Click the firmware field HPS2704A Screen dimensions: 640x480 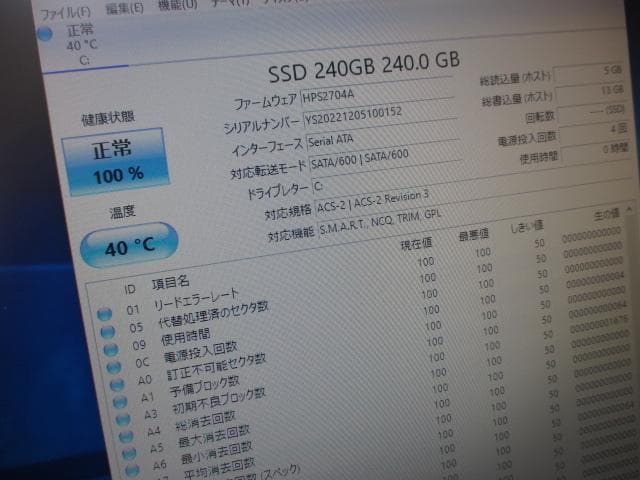[378, 91]
